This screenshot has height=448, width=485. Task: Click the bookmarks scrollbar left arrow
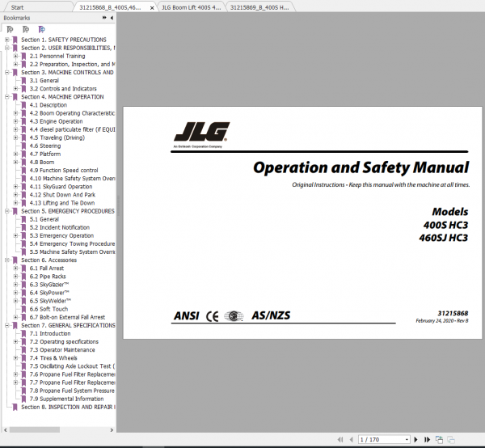pyautogui.click(x=6, y=429)
